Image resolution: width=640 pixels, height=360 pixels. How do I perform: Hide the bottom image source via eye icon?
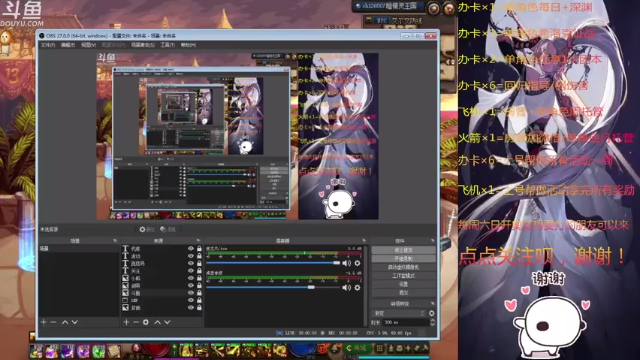191,307
